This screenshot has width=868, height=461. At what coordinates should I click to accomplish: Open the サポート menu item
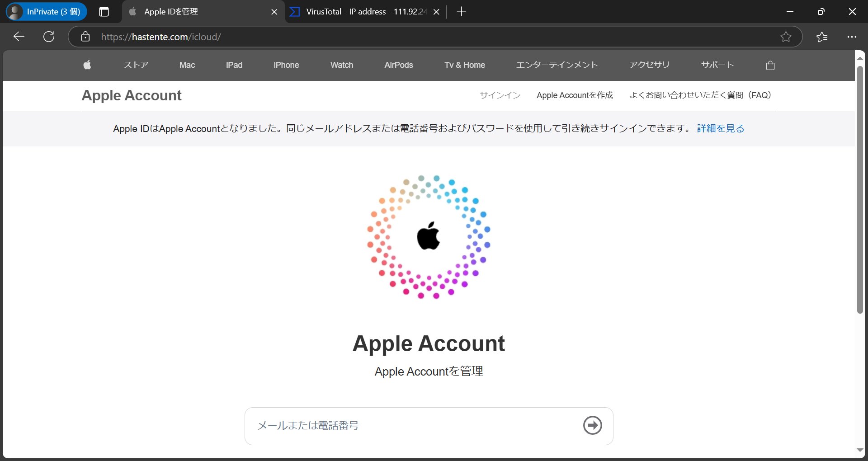[717, 65]
